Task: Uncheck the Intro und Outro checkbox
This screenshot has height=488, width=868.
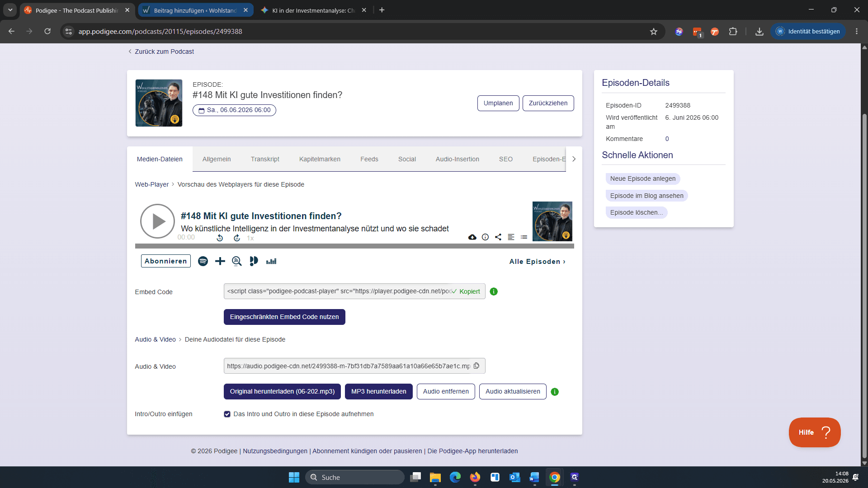Action: tap(227, 414)
